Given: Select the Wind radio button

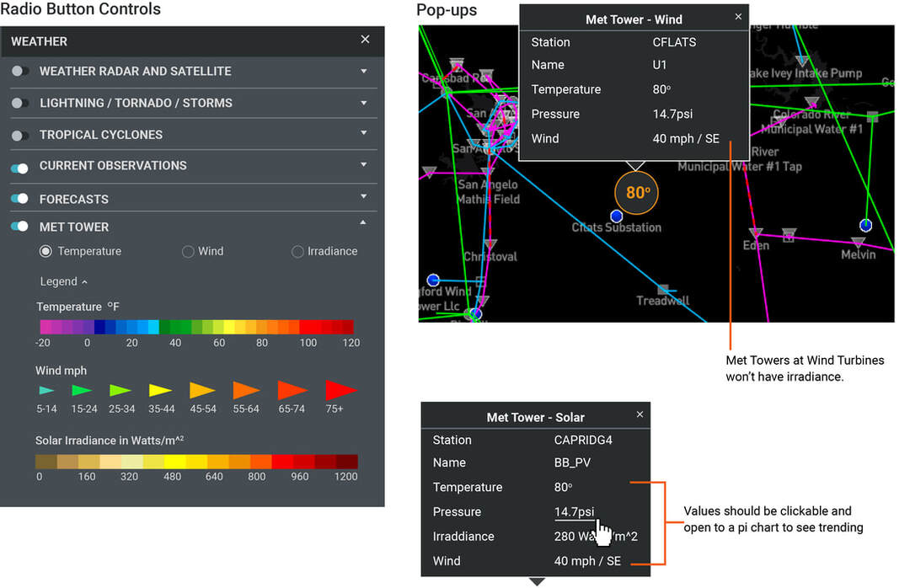Looking at the screenshot, I should [x=189, y=252].
